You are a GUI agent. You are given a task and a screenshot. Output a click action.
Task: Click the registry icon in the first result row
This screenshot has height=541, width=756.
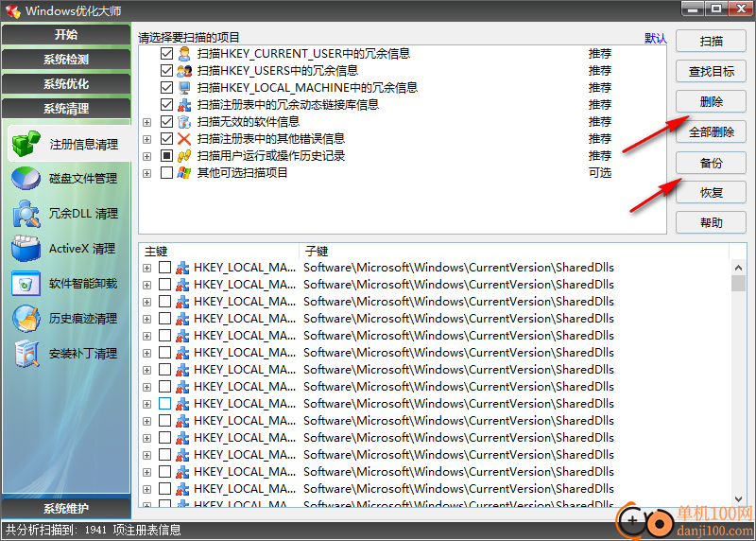point(182,268)
